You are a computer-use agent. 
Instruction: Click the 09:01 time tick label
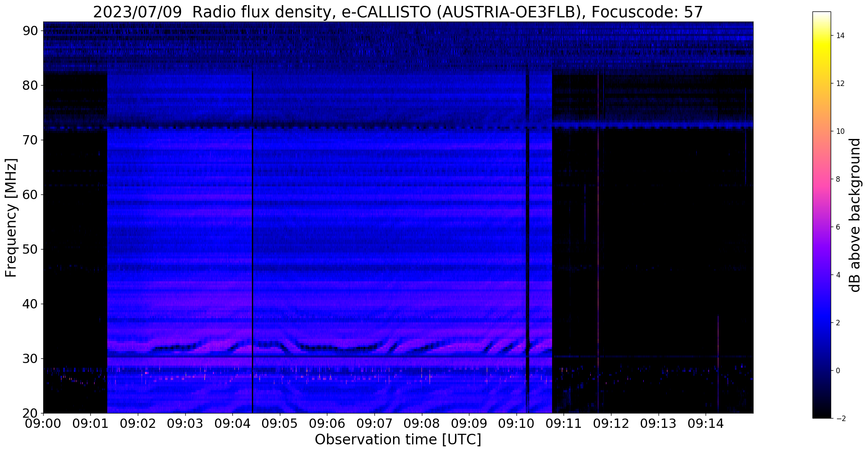pyautogui.click(x=90, y=424)
